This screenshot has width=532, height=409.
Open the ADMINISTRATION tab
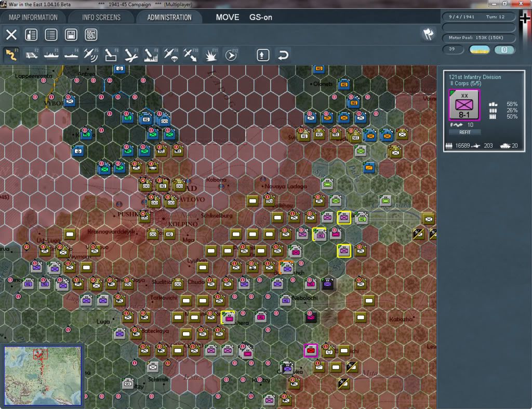coord(169,17)
